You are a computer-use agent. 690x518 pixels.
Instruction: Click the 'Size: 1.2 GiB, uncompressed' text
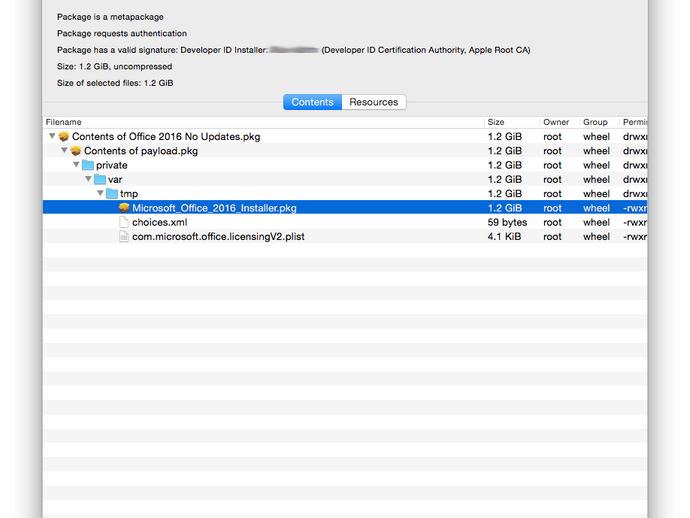pyautogui.click(x=114, y=66)
